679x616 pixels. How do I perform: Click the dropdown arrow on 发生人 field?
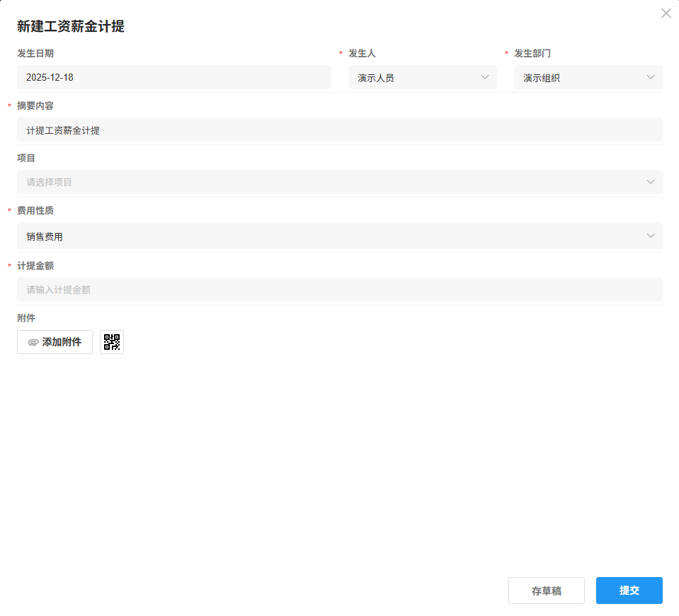(484, 77)
